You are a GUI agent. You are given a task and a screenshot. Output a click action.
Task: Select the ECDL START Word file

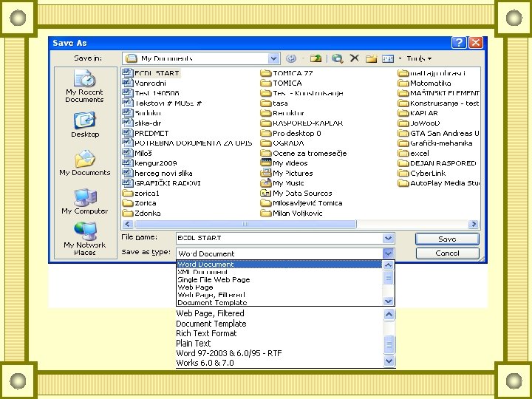click(x=151, y=73)
